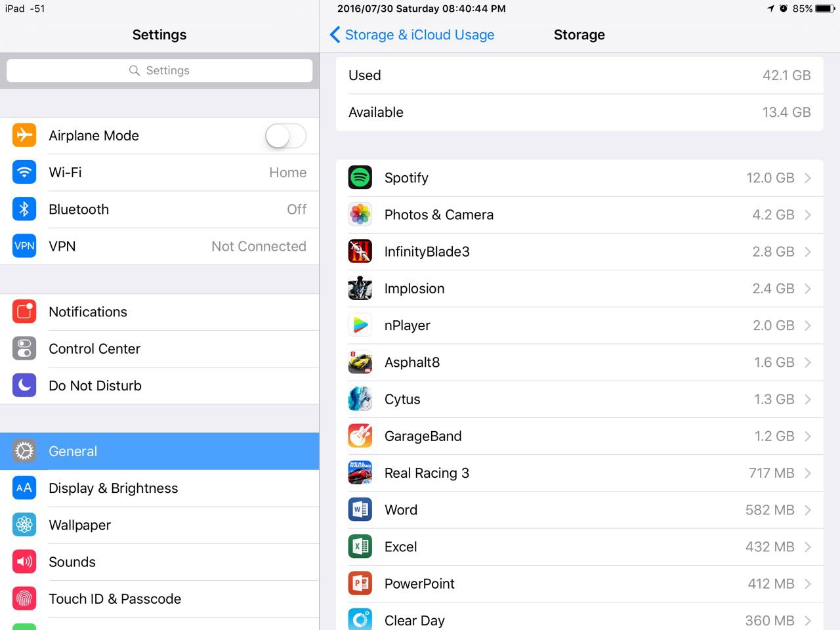This screenshot has height=630, width=840.
Task: Open VPN Not Connected setting
Action: pos(159,246)
